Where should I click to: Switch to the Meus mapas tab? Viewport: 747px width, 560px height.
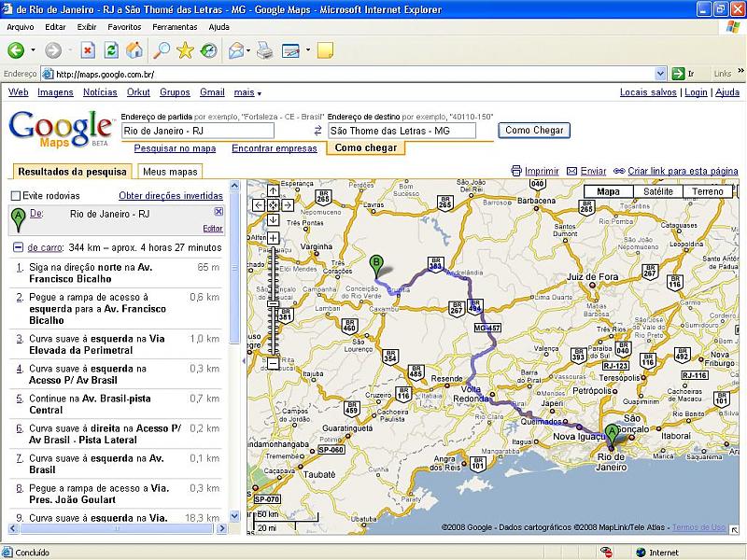click(170, 172)
